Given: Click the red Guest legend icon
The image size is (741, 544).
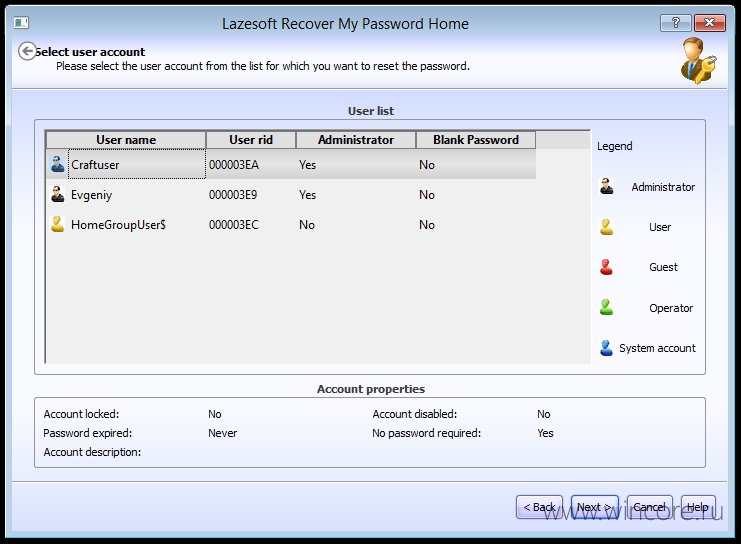Looking at the screenshot, I should pyautogui.click(x=607, y=267).
